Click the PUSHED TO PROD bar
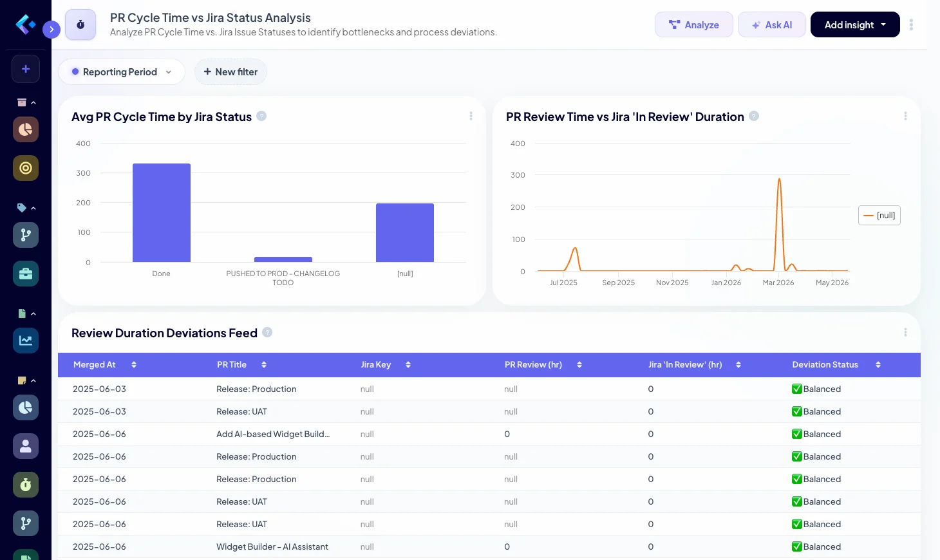The width and height of the screenshot is (940, 560). (x=283, y=259)
